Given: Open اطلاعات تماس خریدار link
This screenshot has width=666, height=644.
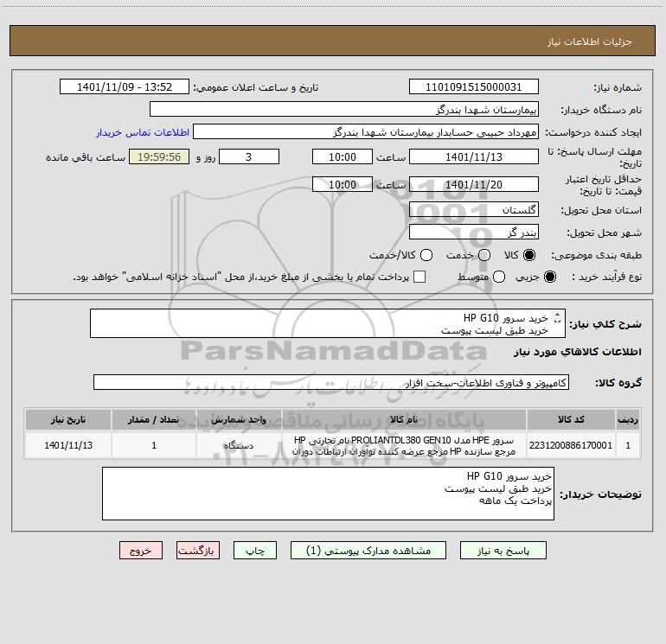Looking at the screenshot, I should point(143,132).
